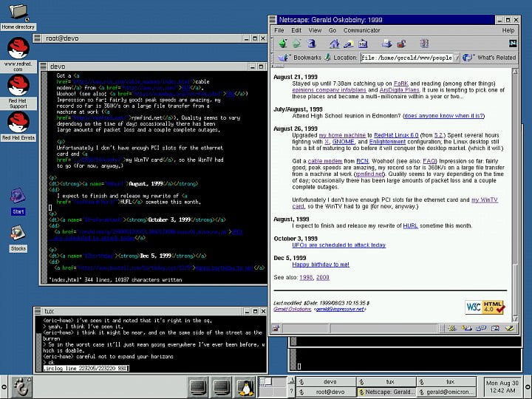The height and width of the screenshot is (399, 532).
Task: Click the Netscape page vertical scrollbar
Action: coord(515,195)
